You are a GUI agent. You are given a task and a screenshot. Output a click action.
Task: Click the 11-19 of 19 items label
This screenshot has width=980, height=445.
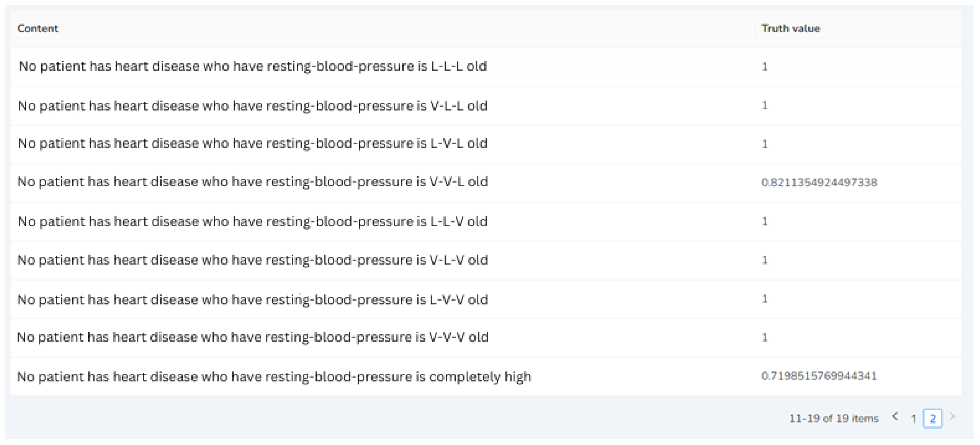pyautogui.click(x=833, y=419)
